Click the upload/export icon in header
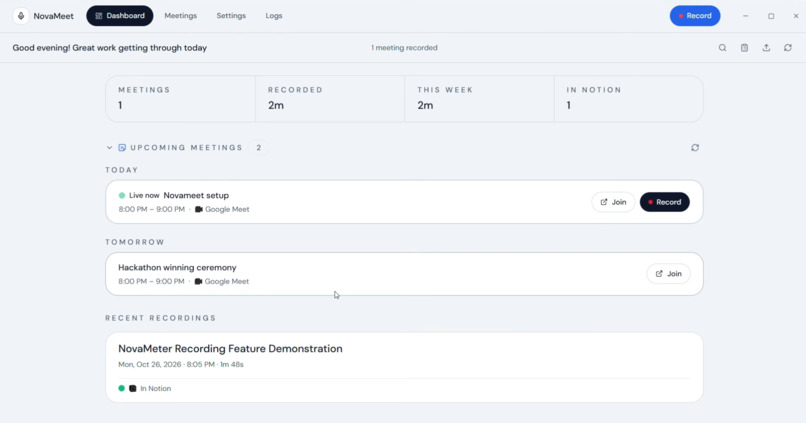The height and width of the screenshot is (423, 806). click(766, 48)
